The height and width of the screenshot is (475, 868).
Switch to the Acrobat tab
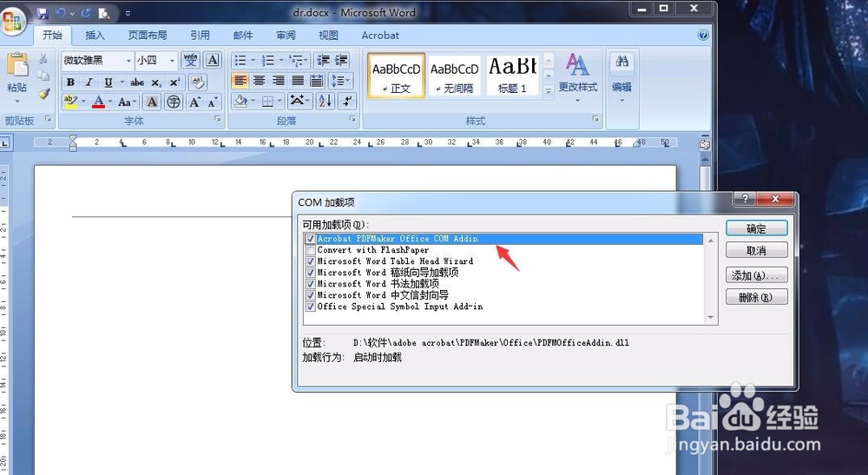pos(380,35)
